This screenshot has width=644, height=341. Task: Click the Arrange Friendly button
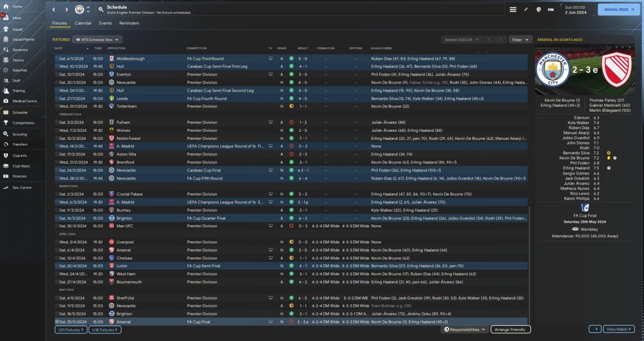510,329
